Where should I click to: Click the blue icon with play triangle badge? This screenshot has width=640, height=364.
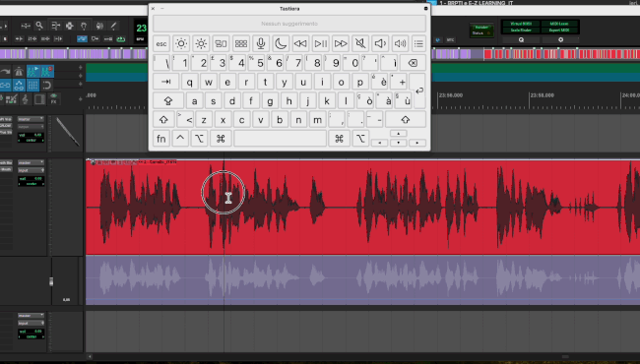click(x=33, y=72)
